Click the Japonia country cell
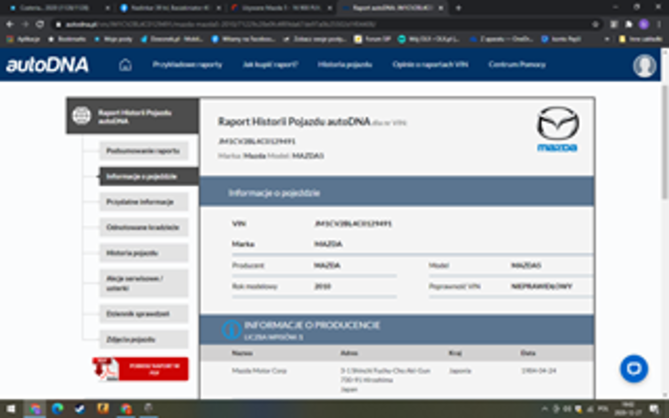This screenshot has height=418, width=669. tap(460, 371)
